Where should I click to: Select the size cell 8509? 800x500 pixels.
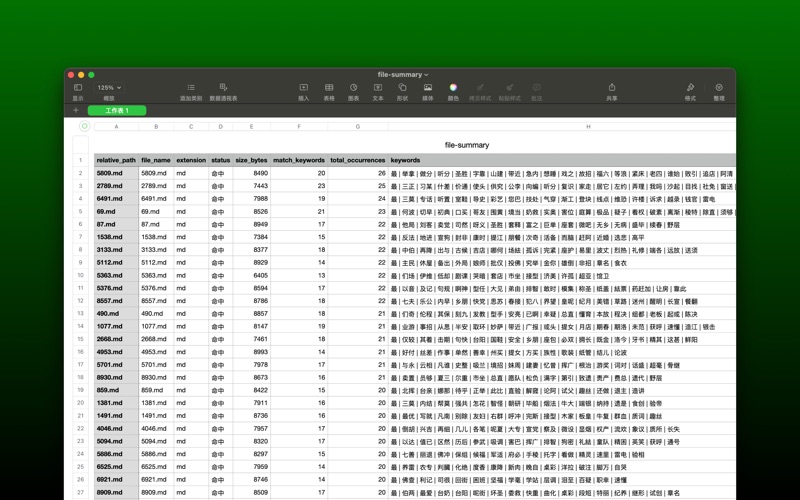tap(252, 492)
